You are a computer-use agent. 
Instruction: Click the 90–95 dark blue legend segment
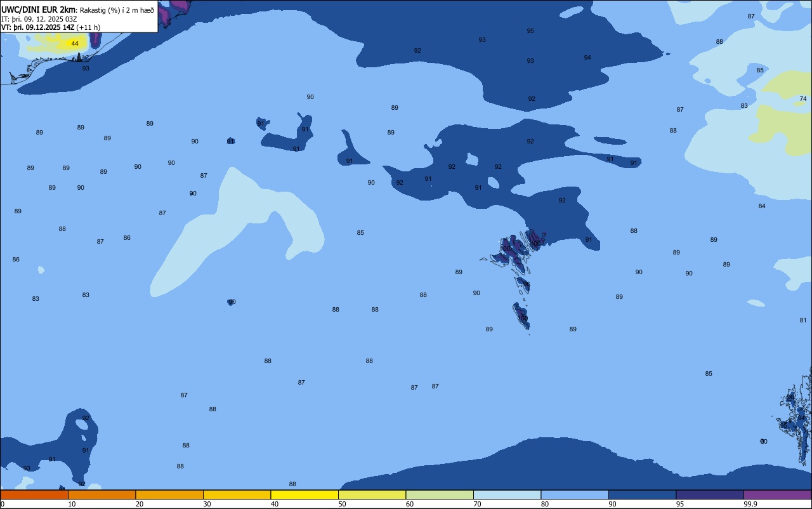click(642, 494)
